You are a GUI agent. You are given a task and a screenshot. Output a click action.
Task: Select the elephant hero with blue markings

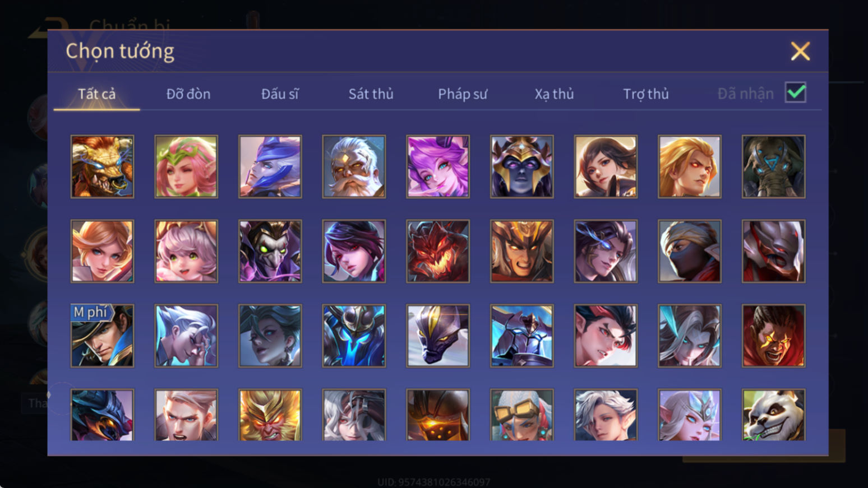click(773, 166)
